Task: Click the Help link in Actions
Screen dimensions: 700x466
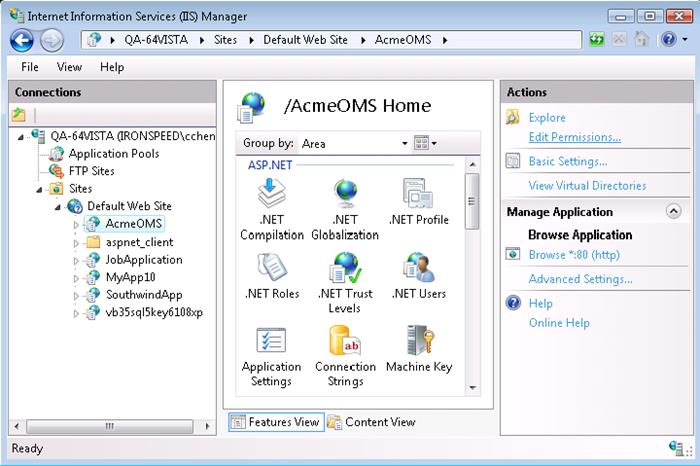Action: pyautogui.click(x=541, y=303)
